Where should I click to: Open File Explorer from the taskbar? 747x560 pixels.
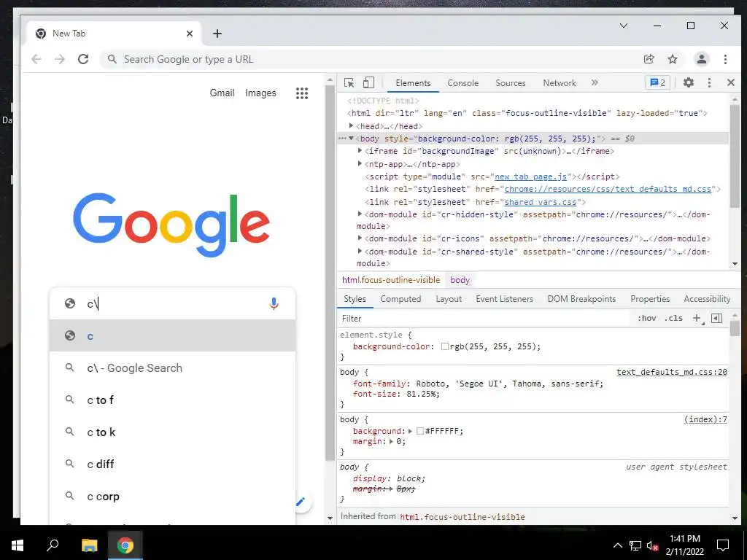pos(89,545)
